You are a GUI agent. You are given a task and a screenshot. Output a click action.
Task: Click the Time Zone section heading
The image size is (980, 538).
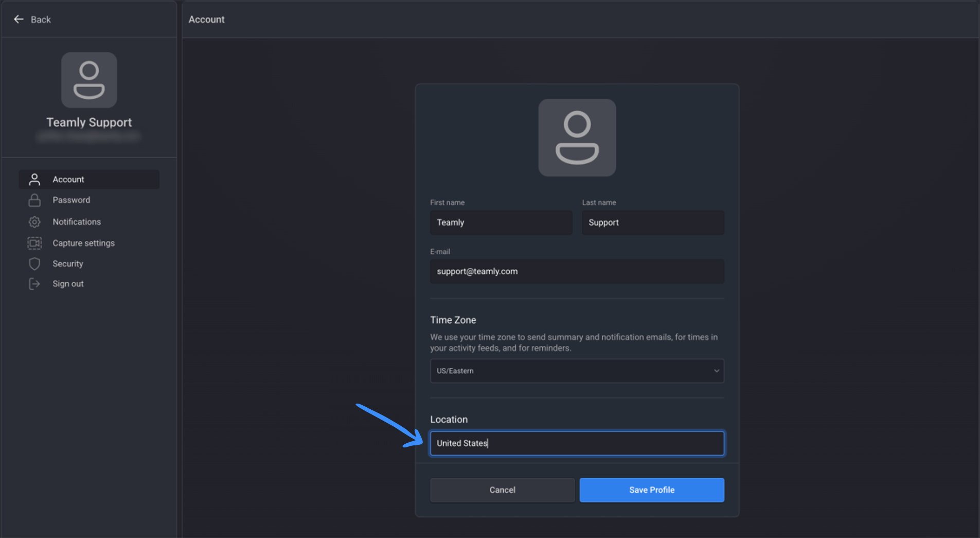tap(453, 320)
